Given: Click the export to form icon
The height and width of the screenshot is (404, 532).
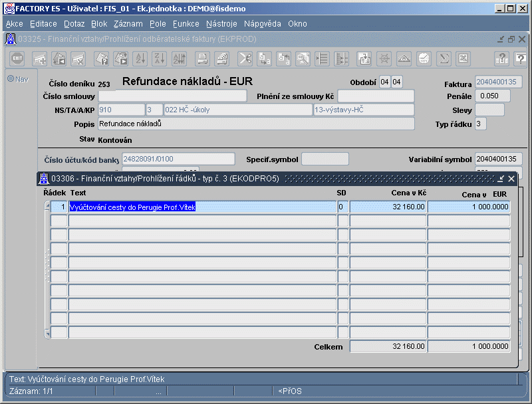Looking at the screenshot, I should pyautogui.click(x=364, y=59).
